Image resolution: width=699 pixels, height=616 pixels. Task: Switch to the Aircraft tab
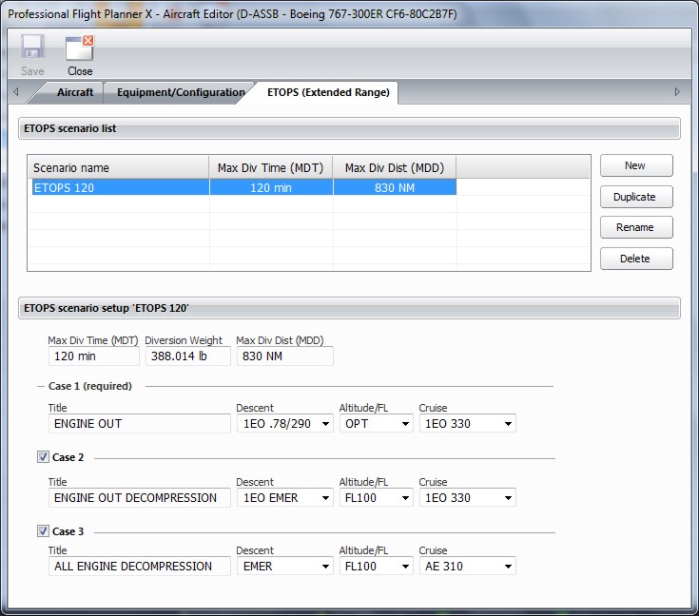(x=75, y=92)
